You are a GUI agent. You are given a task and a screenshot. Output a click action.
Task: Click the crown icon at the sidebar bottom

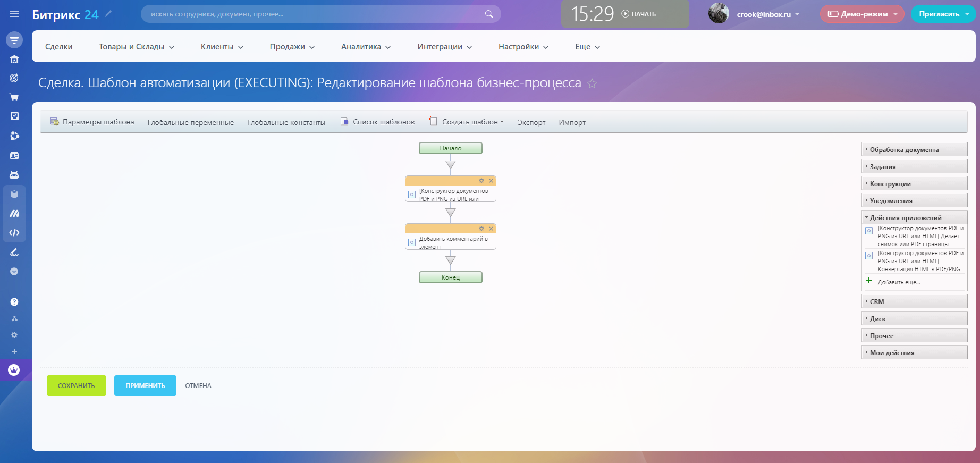click(14, 370)
